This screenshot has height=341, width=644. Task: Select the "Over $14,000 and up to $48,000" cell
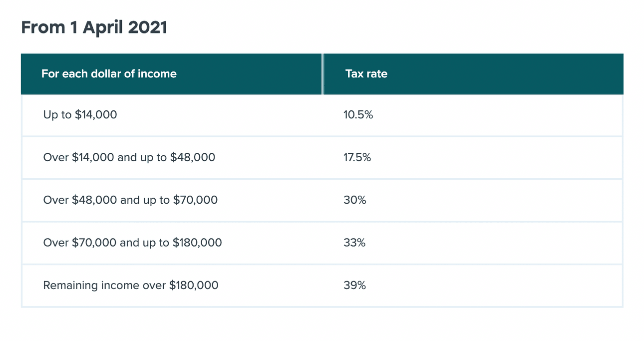(129, 158)
